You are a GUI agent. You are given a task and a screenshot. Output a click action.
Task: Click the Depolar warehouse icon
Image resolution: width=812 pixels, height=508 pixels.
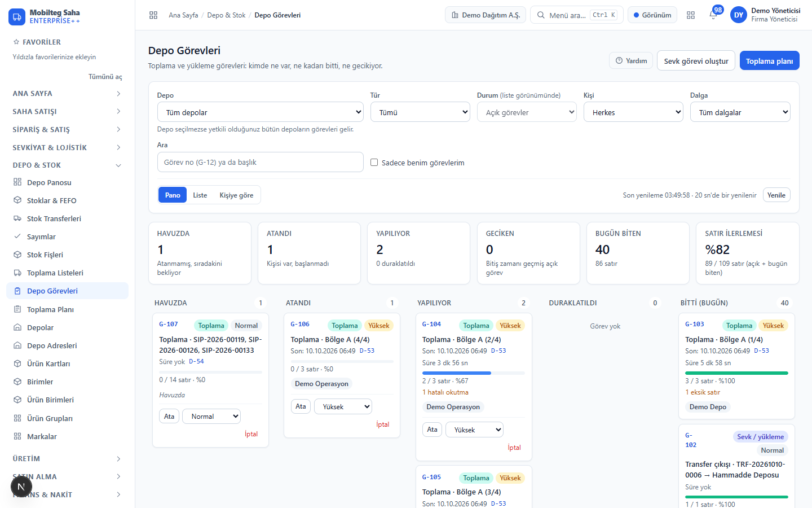(17, 327)
